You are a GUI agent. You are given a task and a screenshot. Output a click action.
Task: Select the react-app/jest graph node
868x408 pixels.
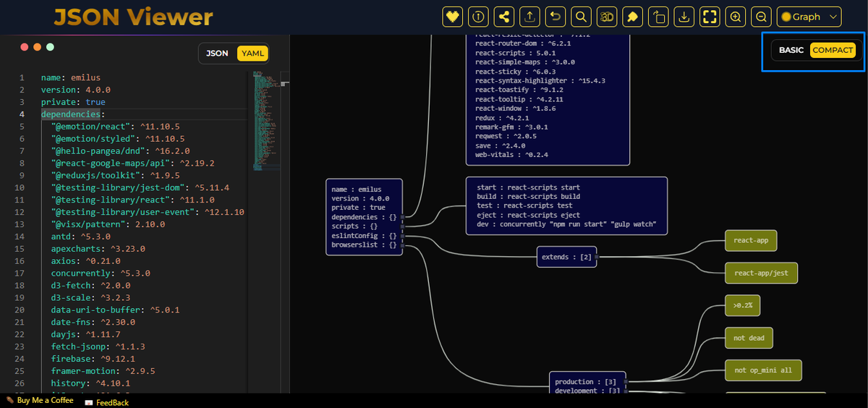click(761, 273)
